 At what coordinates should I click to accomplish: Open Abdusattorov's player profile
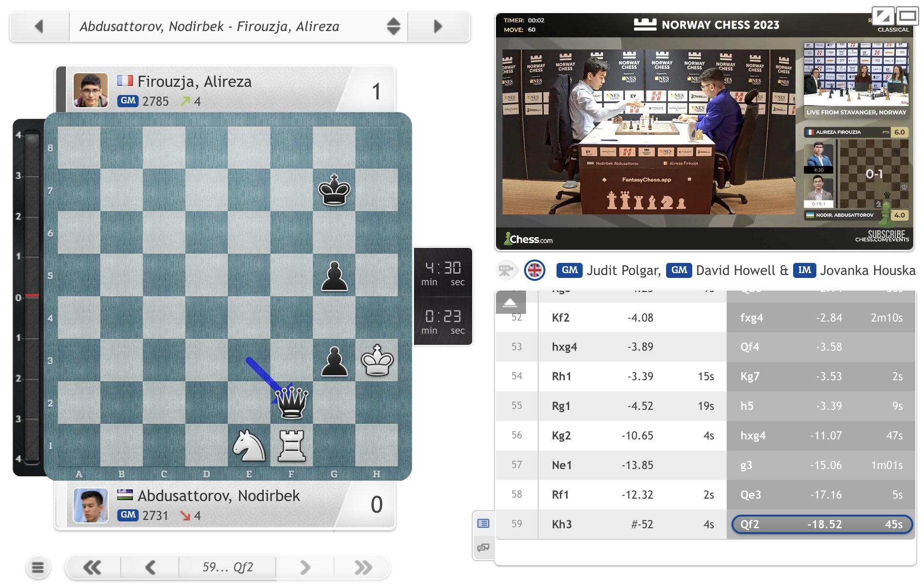coord(218,495)
